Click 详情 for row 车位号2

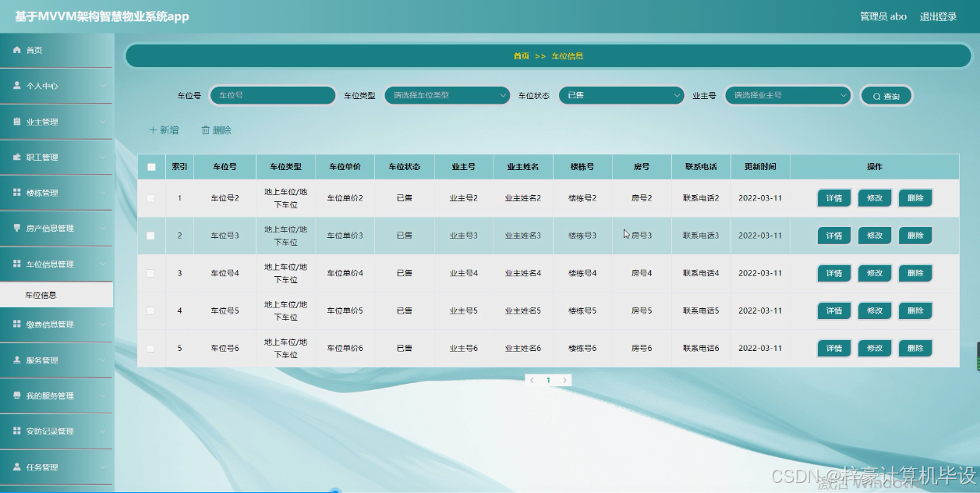pos(834,198)
